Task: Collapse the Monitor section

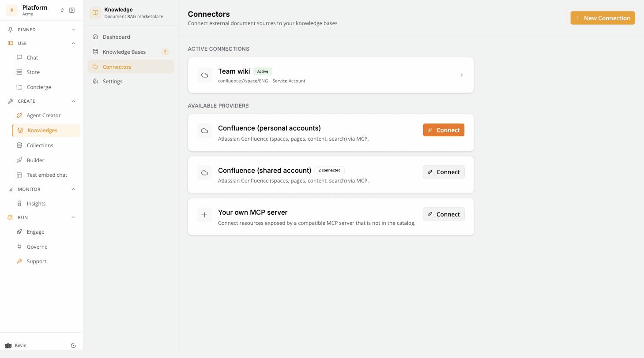Action: point(73,189)
